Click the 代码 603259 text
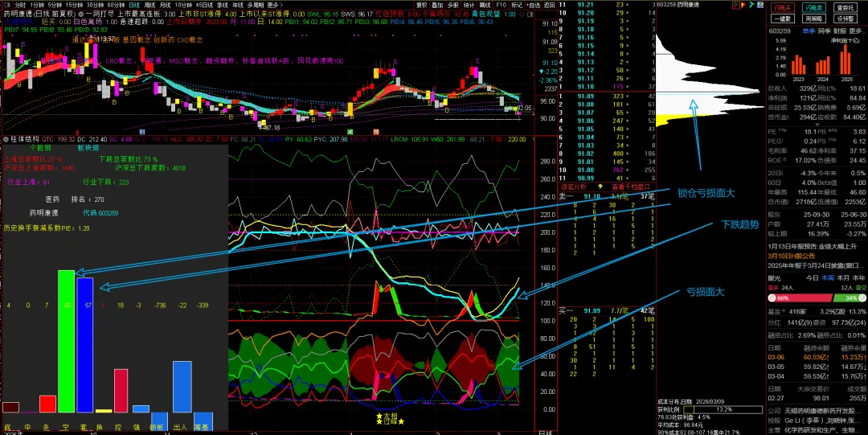Screen dimensions: 868x435 pos(100,213)
